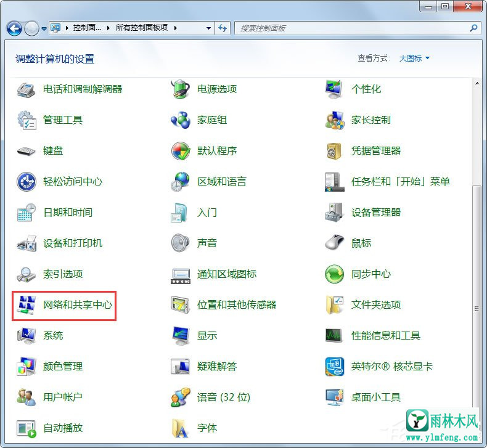Click the 性能信息和工具 icon
The width and height of the screenshot is (487, 448).
point(334,336)
